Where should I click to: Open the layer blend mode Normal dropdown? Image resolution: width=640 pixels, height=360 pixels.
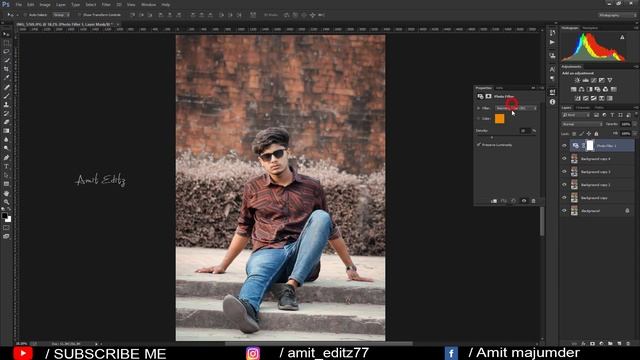pyautogui.click(x=582, y=124)
